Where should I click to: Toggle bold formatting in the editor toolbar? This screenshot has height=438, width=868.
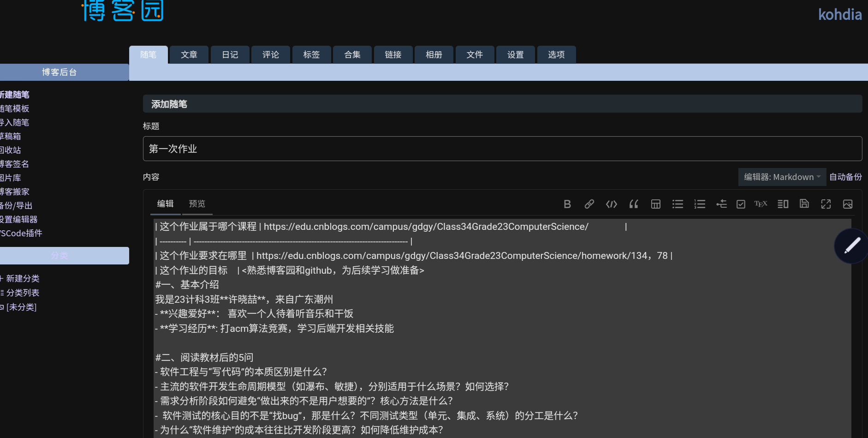pyautogui.click(x=567, y=204)
